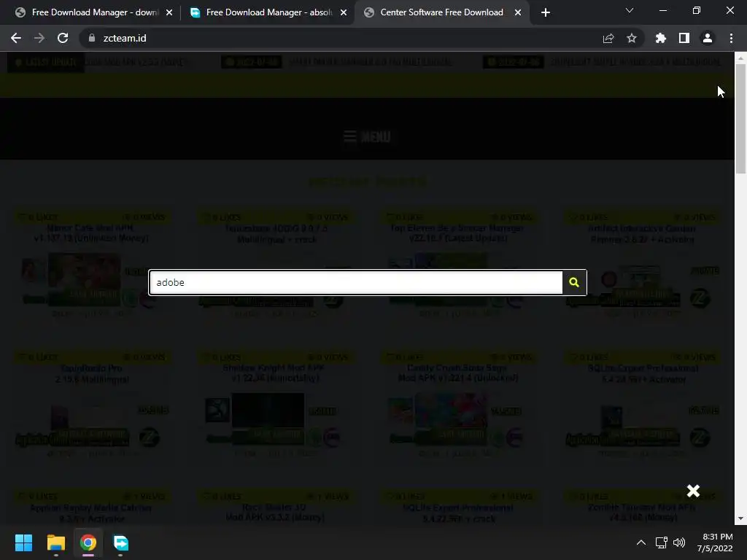Open Chrome three-dot menu
Viewport: 747px width, 560px height.
point(731,38)
